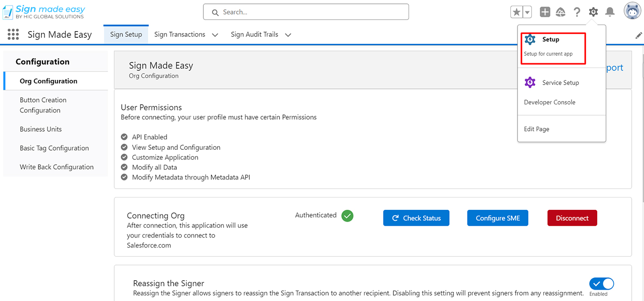Select Org Configuration in sidebar

(x=56, y=81)
